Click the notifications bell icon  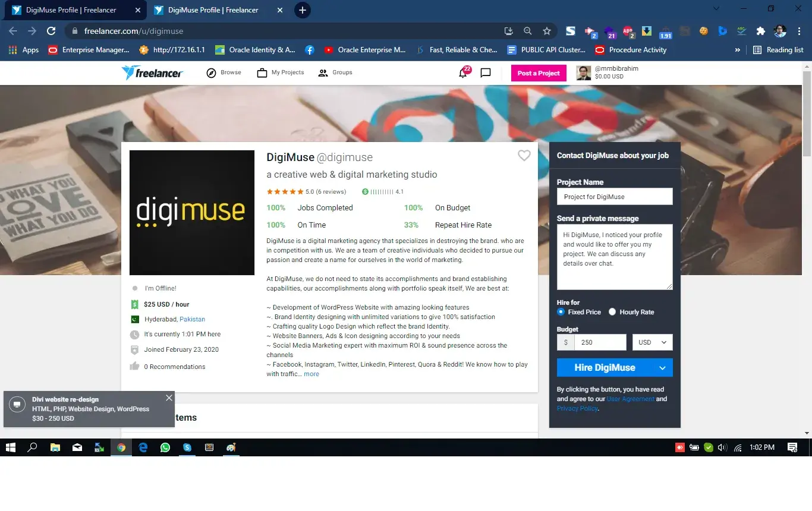point(462,73)
